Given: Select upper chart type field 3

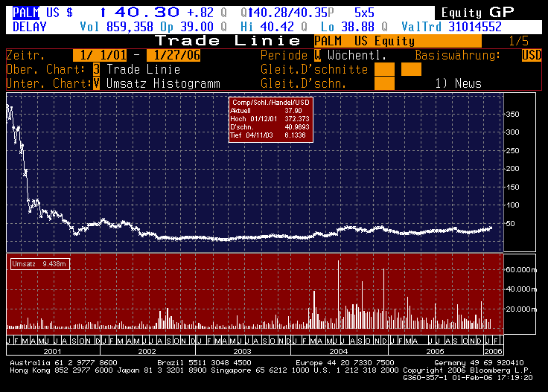Looking at the screenshot, I should click(97, 69).
